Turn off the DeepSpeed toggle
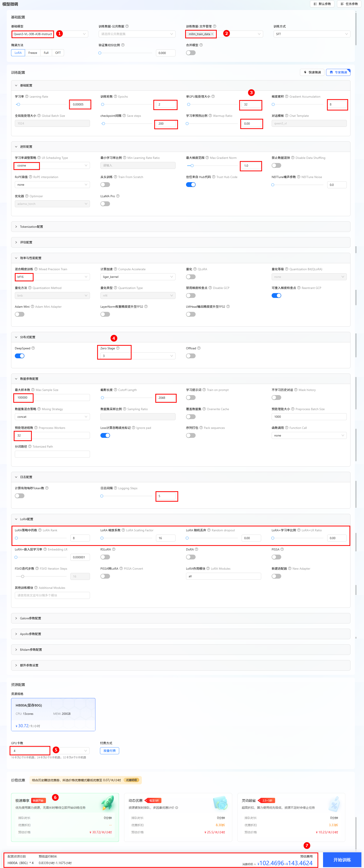Image resolution: width=364 pixels, height=868 pixels. click(x=20, y=356)
